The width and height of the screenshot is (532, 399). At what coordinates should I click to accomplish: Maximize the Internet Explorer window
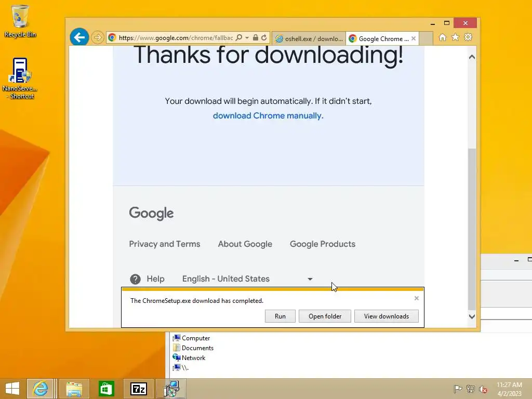[x=446, y=23]
